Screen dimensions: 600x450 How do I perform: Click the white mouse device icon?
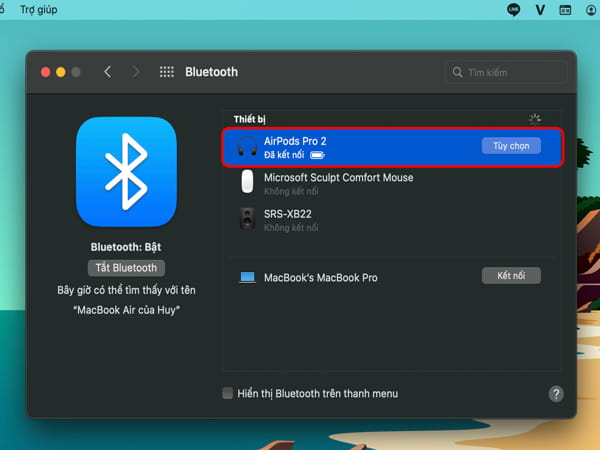(x=247, y=181)
